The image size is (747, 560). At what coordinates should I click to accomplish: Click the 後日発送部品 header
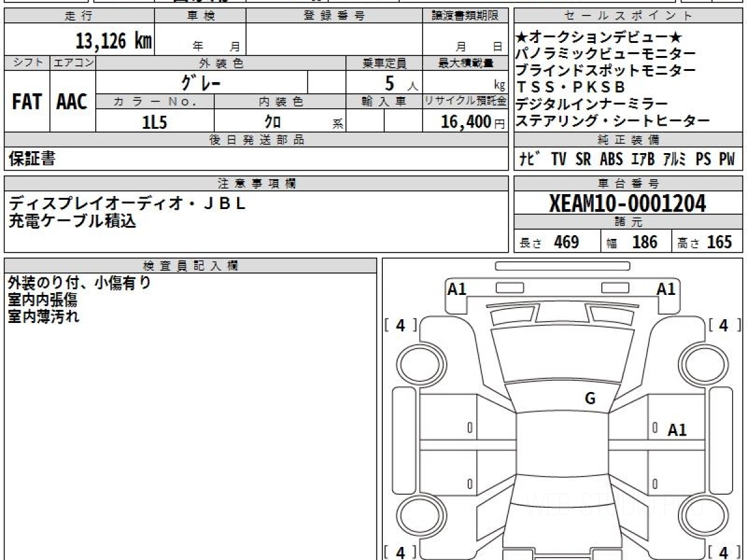click(256, 140)
